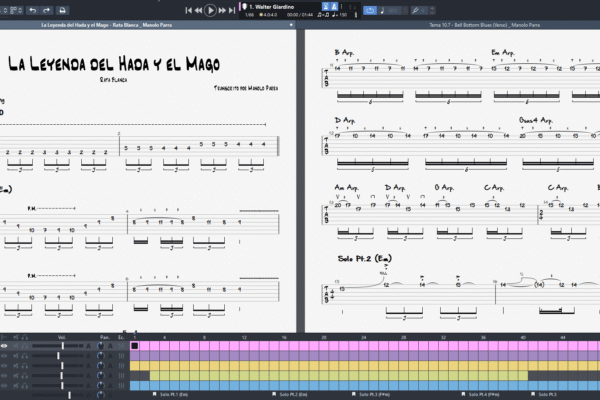This screenshot has height=400, width=600.
Task: Toggle visibility of the pink track
Action: point(4,346)
